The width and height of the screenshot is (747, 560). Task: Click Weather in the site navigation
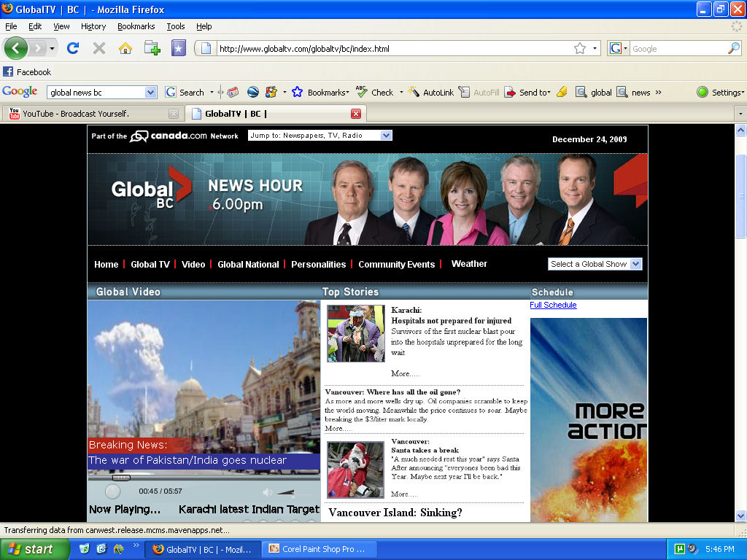click(x=469, y=264)
